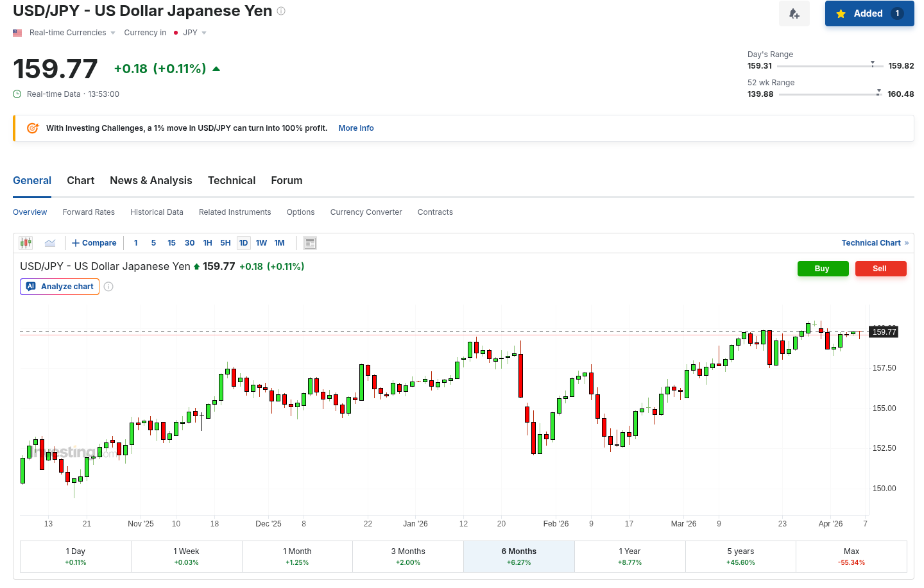Select the 1 Year range
This screenshot has height=588, width=924.
[630, 557]
